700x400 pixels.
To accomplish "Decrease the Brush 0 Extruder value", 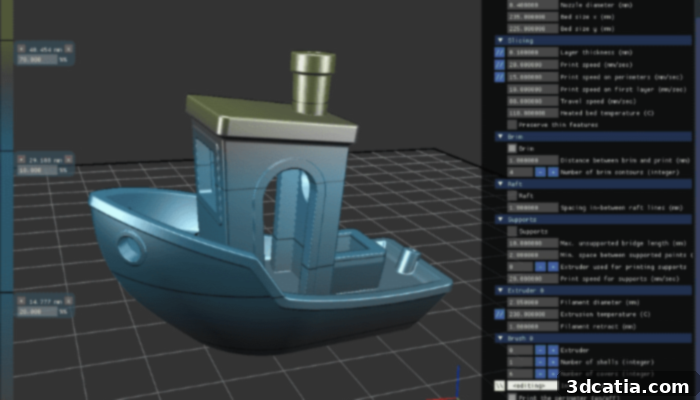I will [x=540, y=350].
